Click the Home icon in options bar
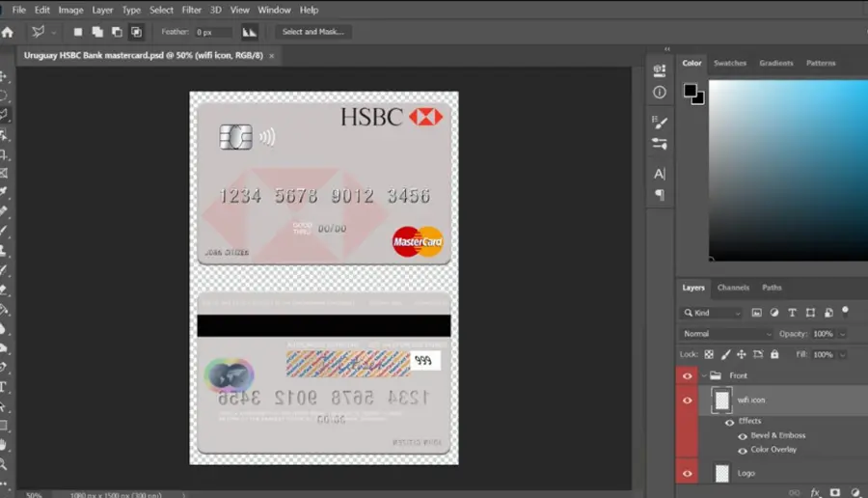The image size is (868, 498). (7, 33)
